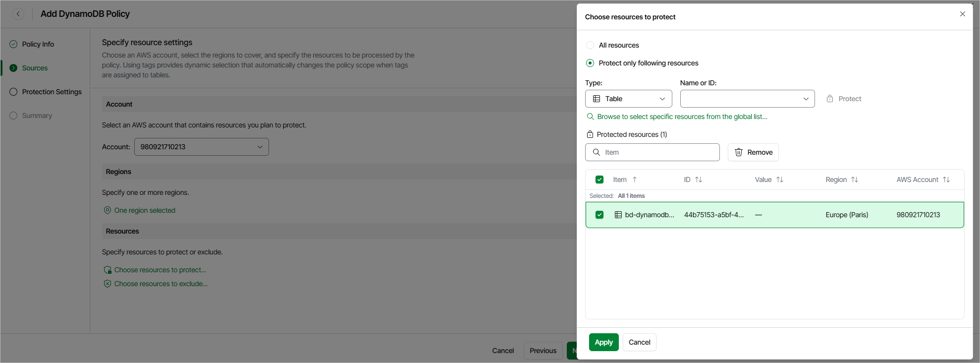Viewport: 980px width, 363px height.
Task: Click the back arrow beside Add DynamoDB Policy
Action: (x=18, y=14)
